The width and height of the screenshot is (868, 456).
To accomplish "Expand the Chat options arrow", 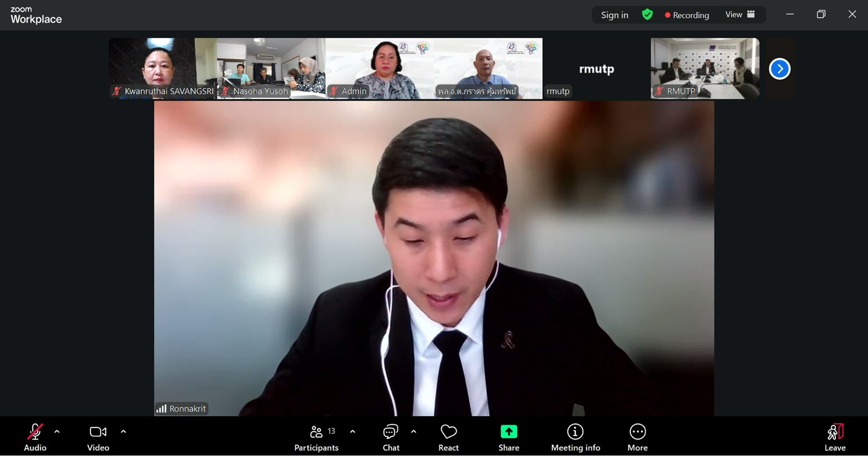I will (413, 432).
